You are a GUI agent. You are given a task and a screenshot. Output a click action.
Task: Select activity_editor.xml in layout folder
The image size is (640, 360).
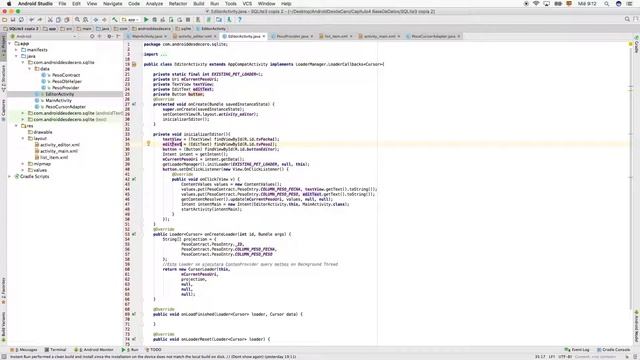coord(60,145)
